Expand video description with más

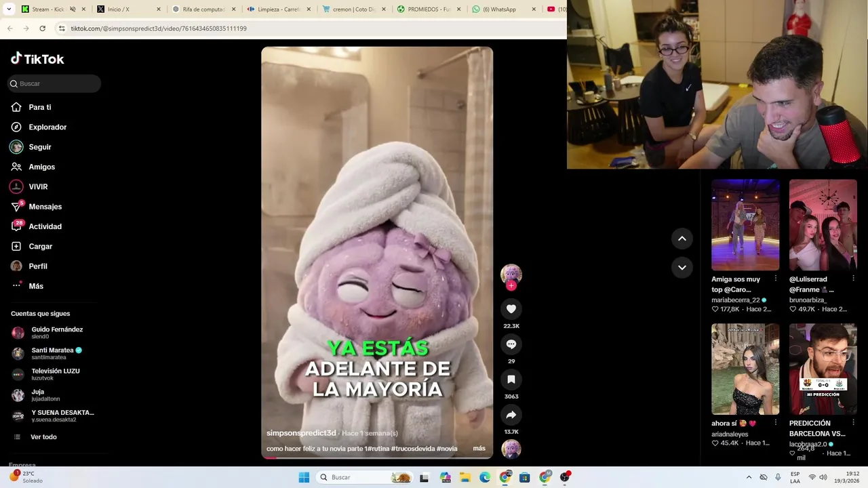pos(479,449)
